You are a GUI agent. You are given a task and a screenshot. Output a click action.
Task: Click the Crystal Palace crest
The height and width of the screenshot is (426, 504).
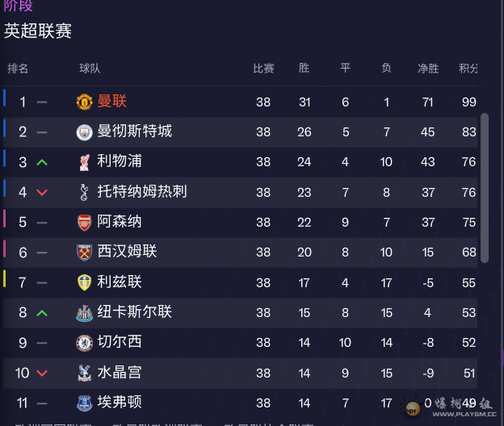click(84, 373)
